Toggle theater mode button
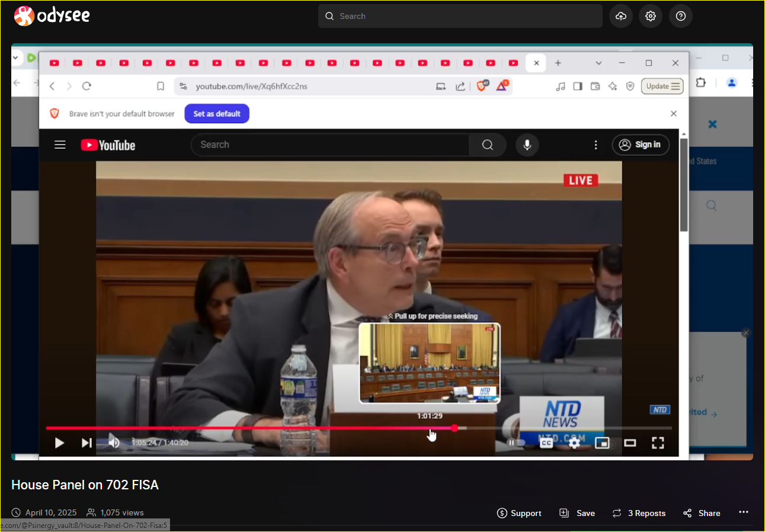Viewport: 765px width, 532px height. coord(630,443)
